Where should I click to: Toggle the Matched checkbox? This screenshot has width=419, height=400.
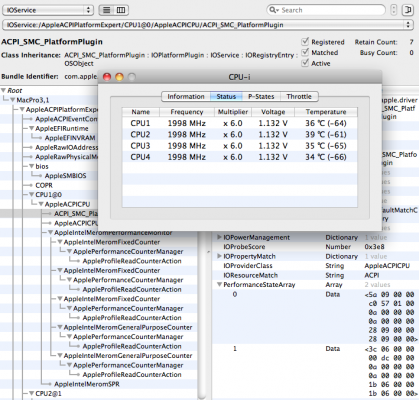coord(305,52)
